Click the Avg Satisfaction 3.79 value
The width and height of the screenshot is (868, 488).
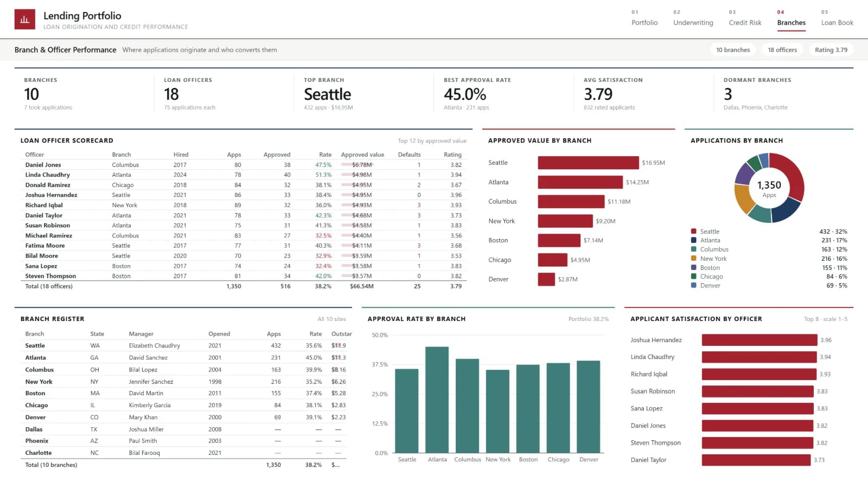[598, 94]
